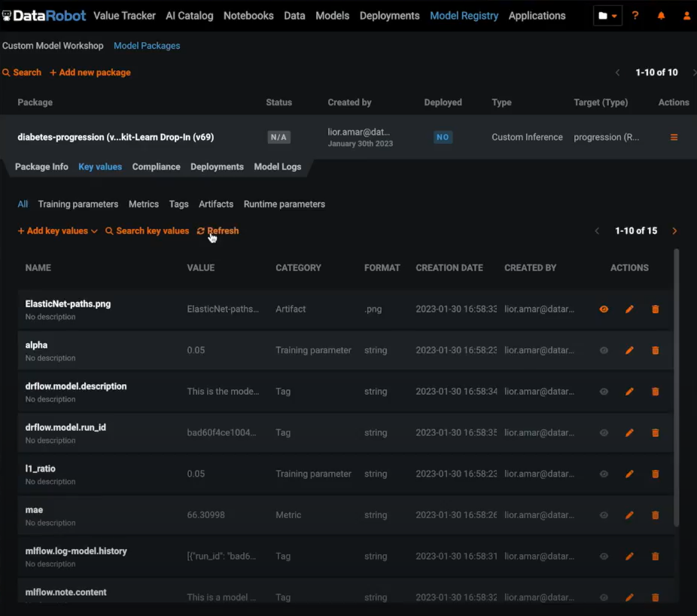Image resolution: width=697 pixels, height=616 pixels.
Task: Delete the l1_ratio key value
Action: click(x=655, y=474)
